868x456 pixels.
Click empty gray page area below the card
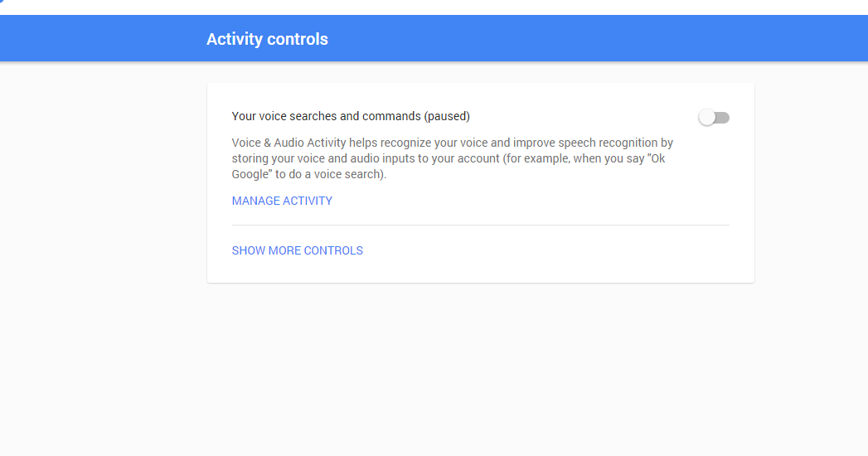(481, 373)
